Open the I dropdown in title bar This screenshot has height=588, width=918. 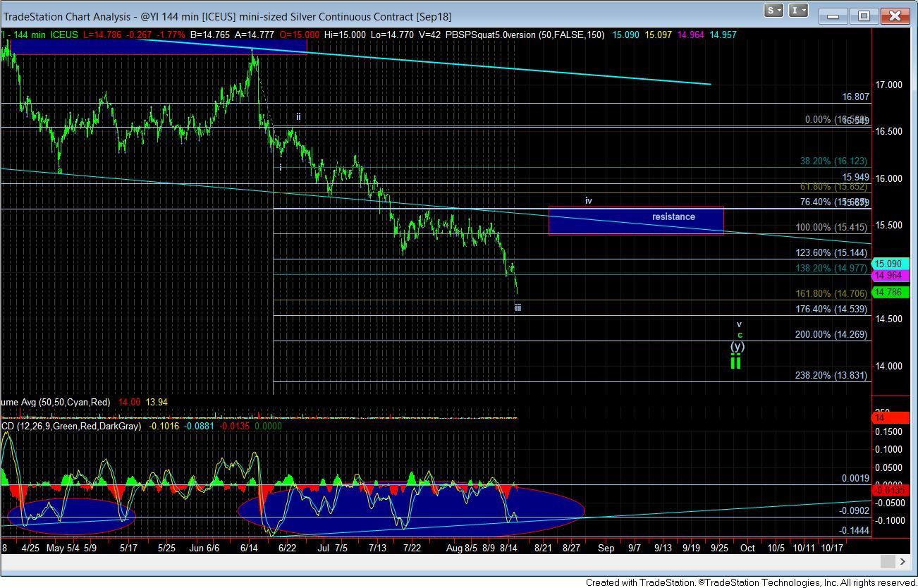click(x=798, y=10)
